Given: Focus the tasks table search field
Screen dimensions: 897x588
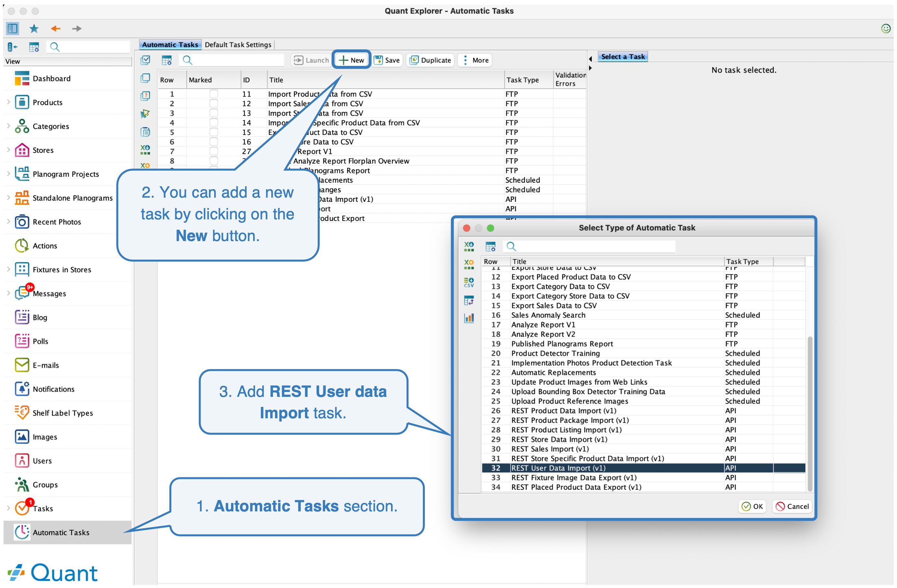Looking at the screenshot, I should 232,60.
